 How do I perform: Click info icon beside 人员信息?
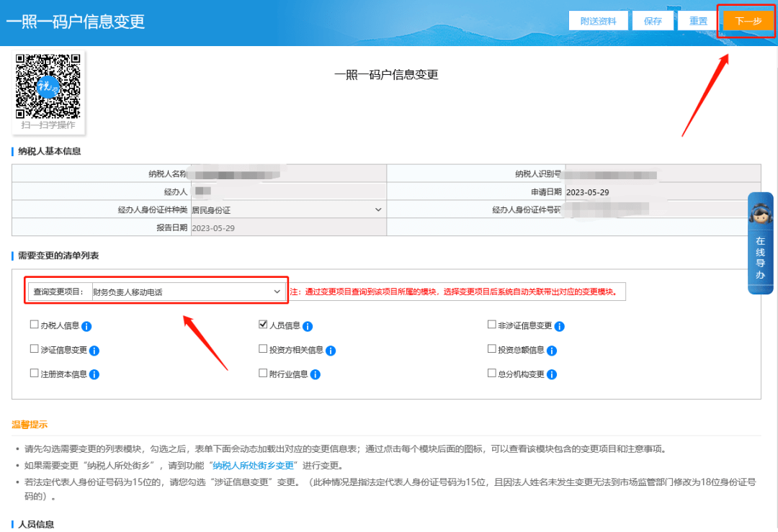coord(308,326)
